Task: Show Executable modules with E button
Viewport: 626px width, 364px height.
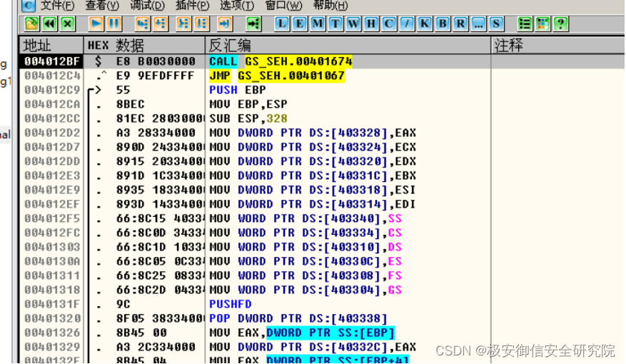Action: 299,24
